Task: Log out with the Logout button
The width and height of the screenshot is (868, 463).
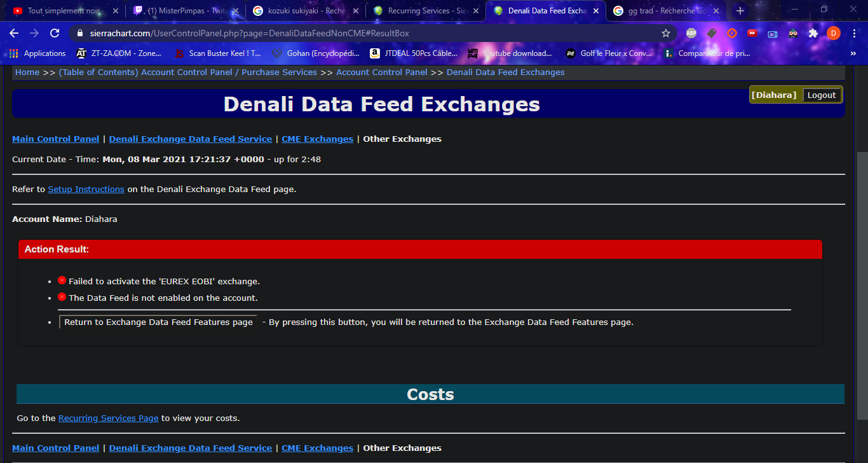Action: 822,95
